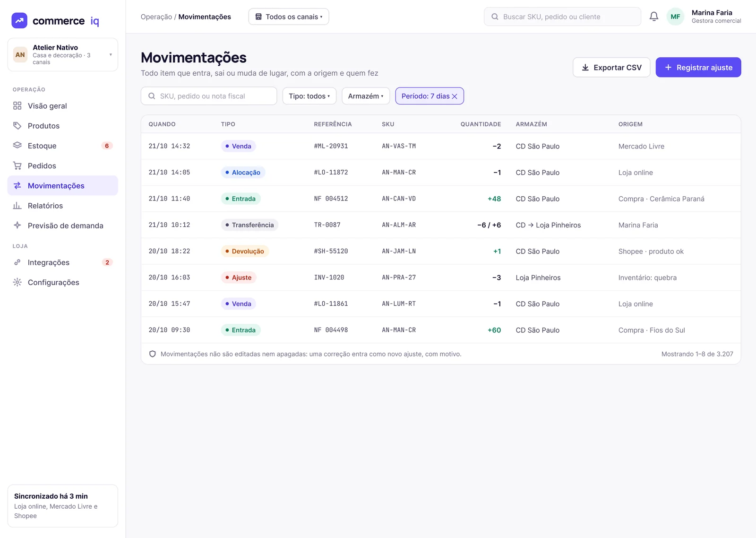Go to Produtos page
This screenshot has width=756, height=538.
(x=62, y=126)
